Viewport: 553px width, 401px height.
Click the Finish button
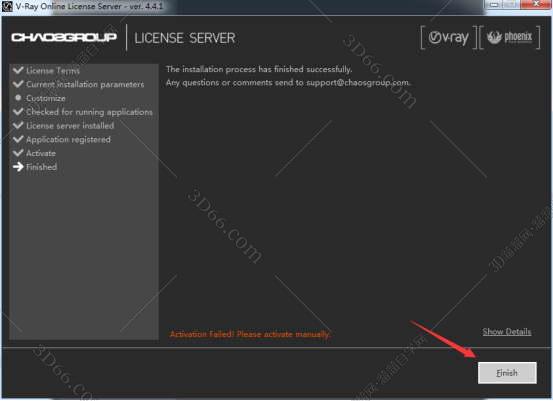coord(507,373)
